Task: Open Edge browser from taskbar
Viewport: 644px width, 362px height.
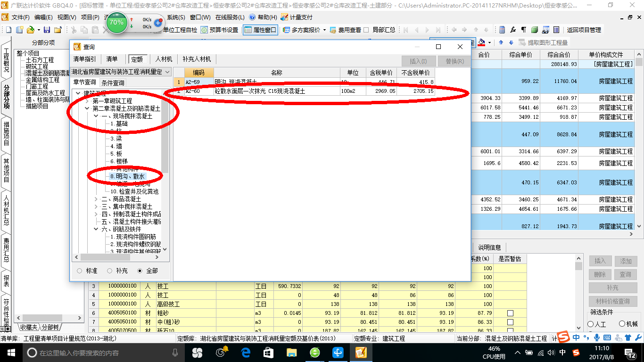Action: coord(245,353)
